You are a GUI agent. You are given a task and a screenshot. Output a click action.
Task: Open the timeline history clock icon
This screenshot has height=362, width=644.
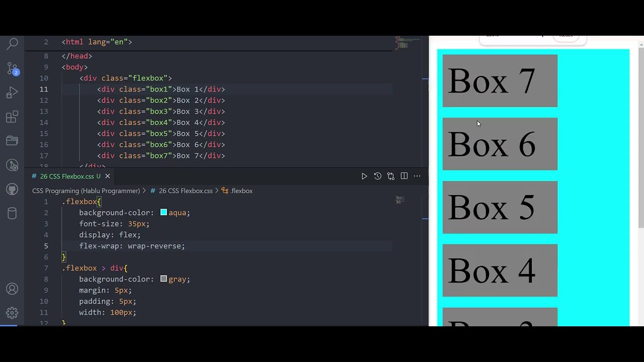click(x=377, y=176)
